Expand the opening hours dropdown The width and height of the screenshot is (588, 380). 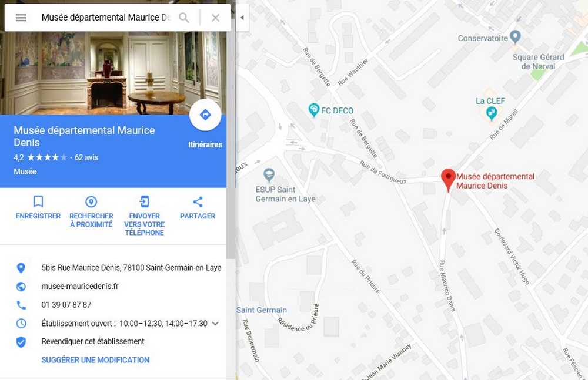pos(215,324)
